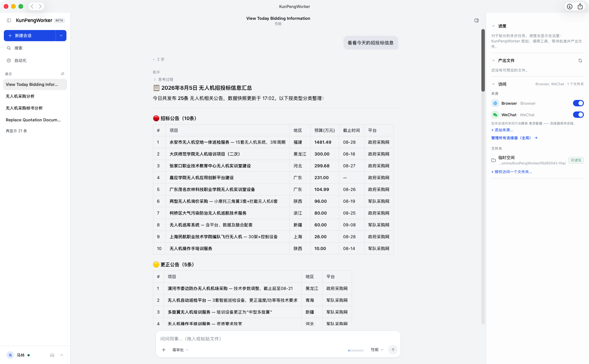Open the 需审批 approval mode dropdown

(x=180, y=350)
